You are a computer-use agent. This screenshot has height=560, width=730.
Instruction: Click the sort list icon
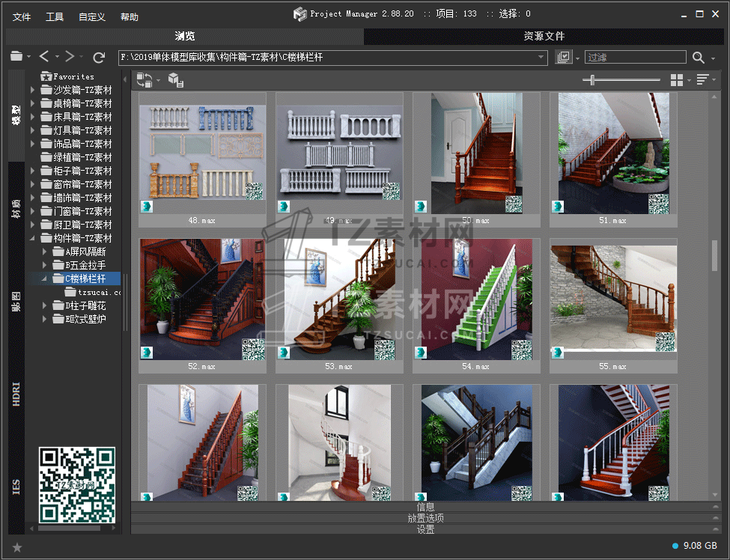point(702,79)
